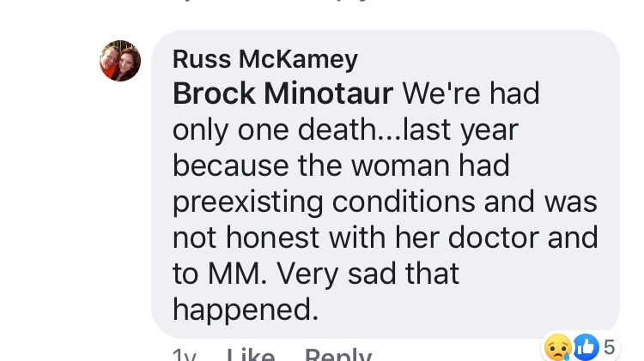The height and width of the screenshot is (361, 644).
Task: Open the Brock Minotaur mention link
Action: 283,93
